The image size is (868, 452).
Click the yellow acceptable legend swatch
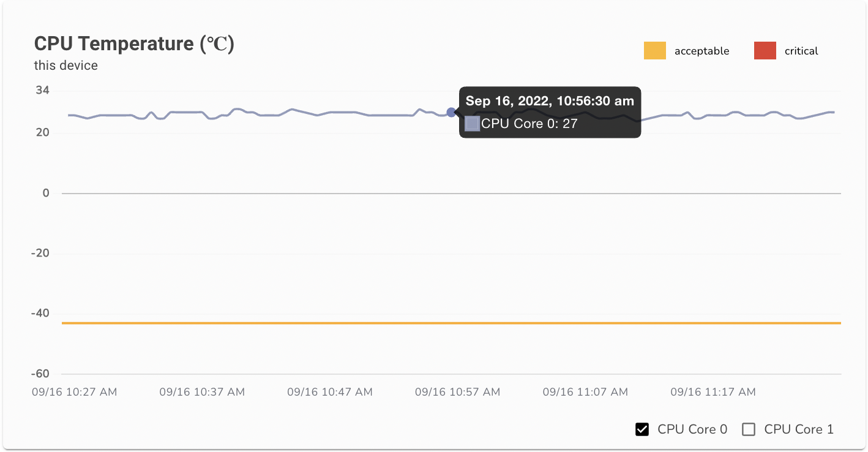(x=654, y=51)
